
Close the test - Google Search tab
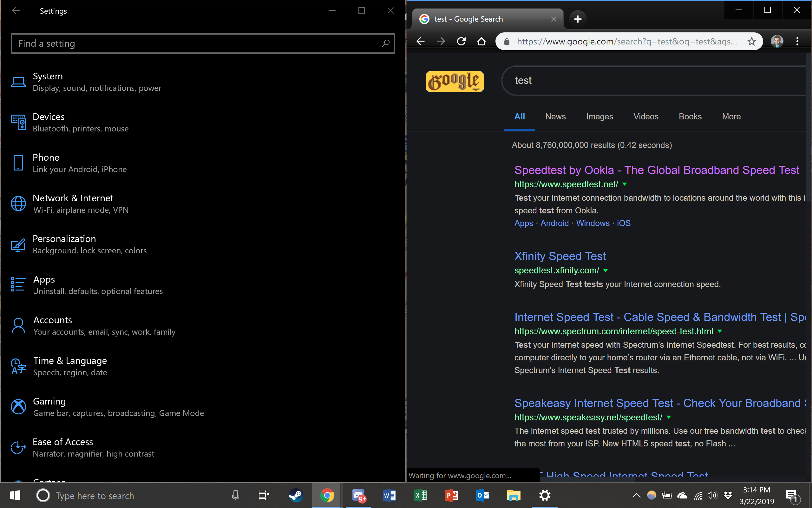[553, 19]
